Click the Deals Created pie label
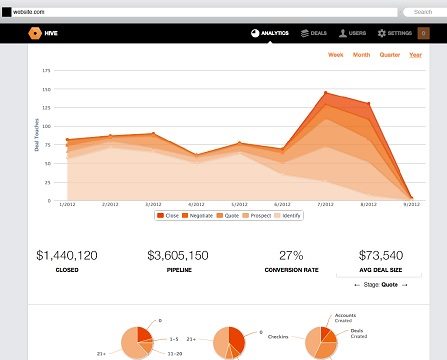The image size is (447, 360). click(359, 333)
